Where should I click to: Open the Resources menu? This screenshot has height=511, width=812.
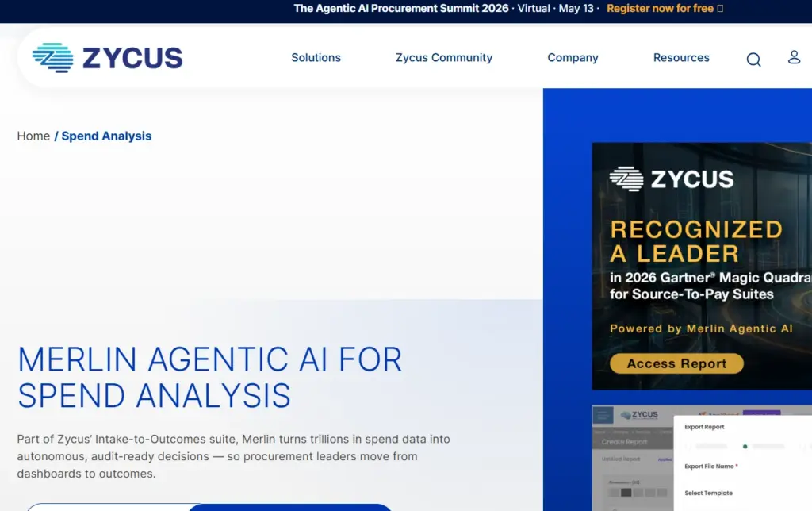[x=681, y=57]
